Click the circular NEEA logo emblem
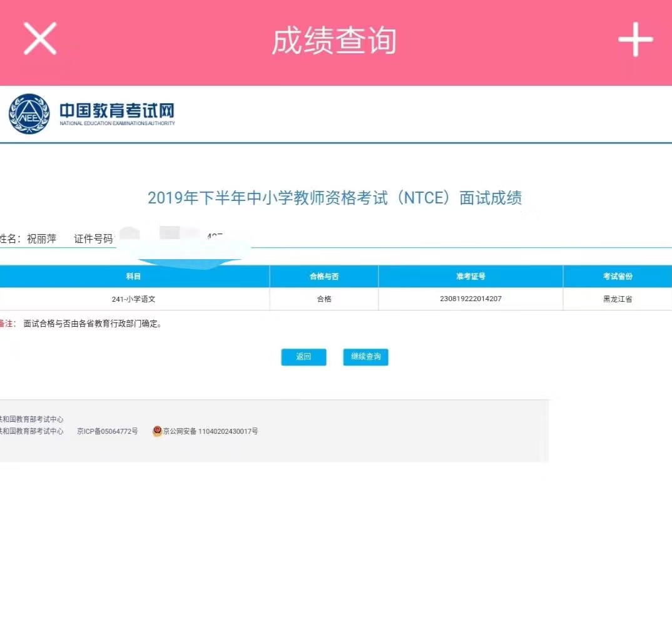Screen dimensions: 672x636 point(29,114)
